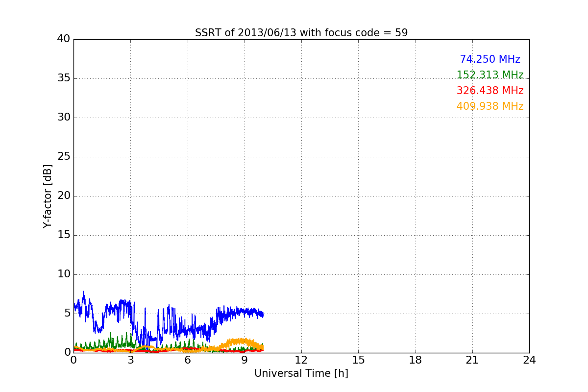Select the 'Universal Time [h]' axis label
588x392 pixels.
[x=301, y=373]
